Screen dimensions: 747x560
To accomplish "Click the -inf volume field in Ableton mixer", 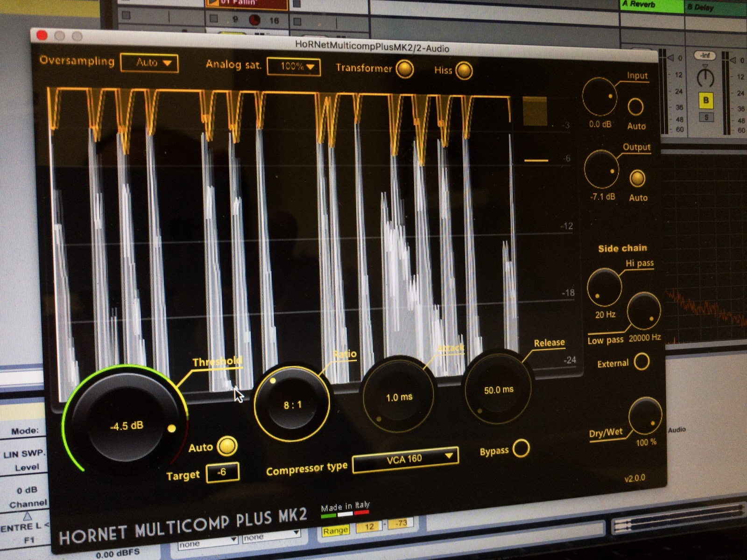I will point(705,56).
